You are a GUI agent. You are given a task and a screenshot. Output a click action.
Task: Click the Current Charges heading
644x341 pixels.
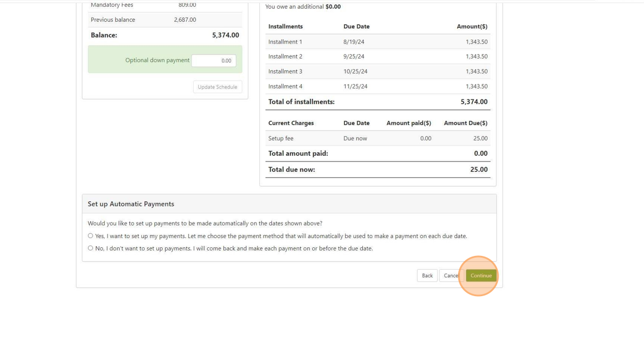[291, 123]
